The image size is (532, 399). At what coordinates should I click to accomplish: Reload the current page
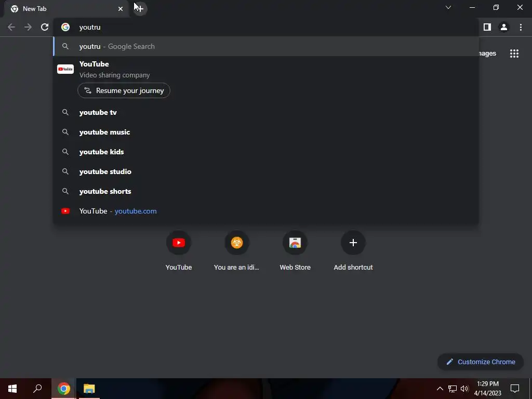pos(45,27)
